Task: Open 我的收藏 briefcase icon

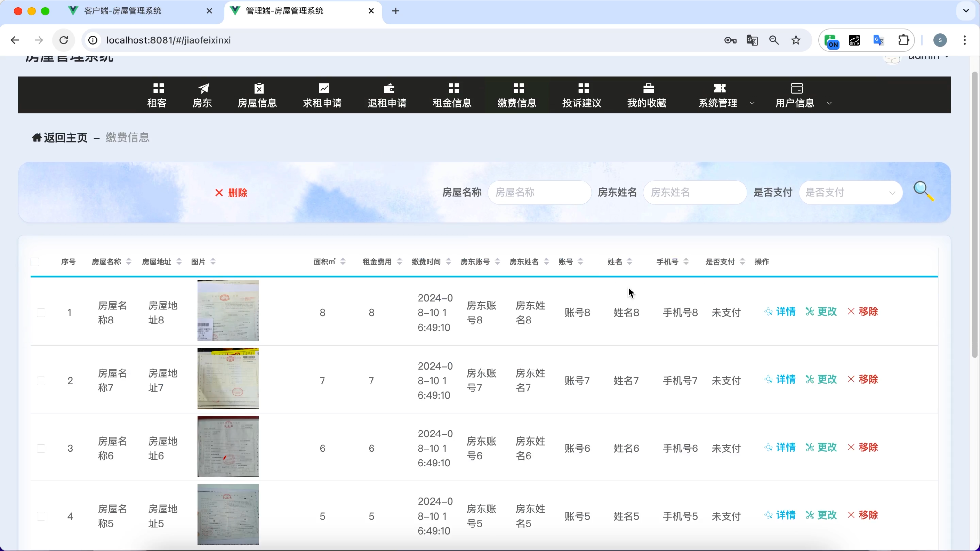Action: tap(648, 88)
